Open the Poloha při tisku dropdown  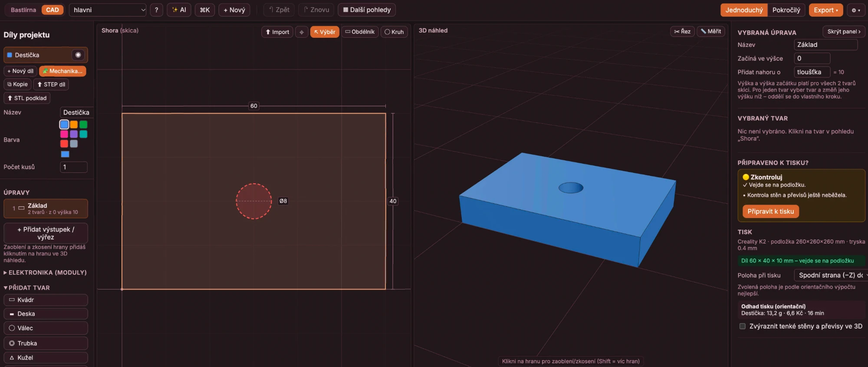831,275
